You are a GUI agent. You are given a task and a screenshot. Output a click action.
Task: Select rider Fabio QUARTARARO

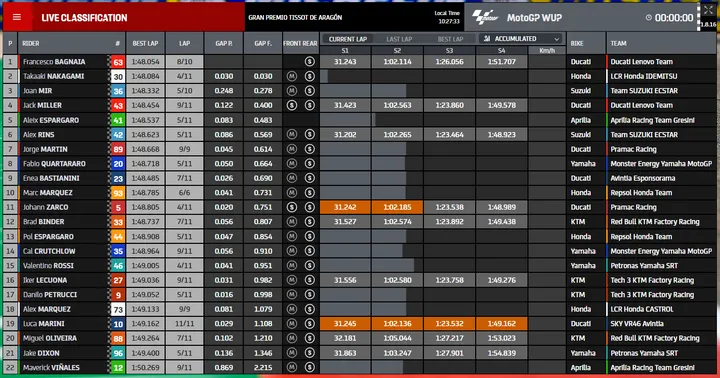pos(54,164)
